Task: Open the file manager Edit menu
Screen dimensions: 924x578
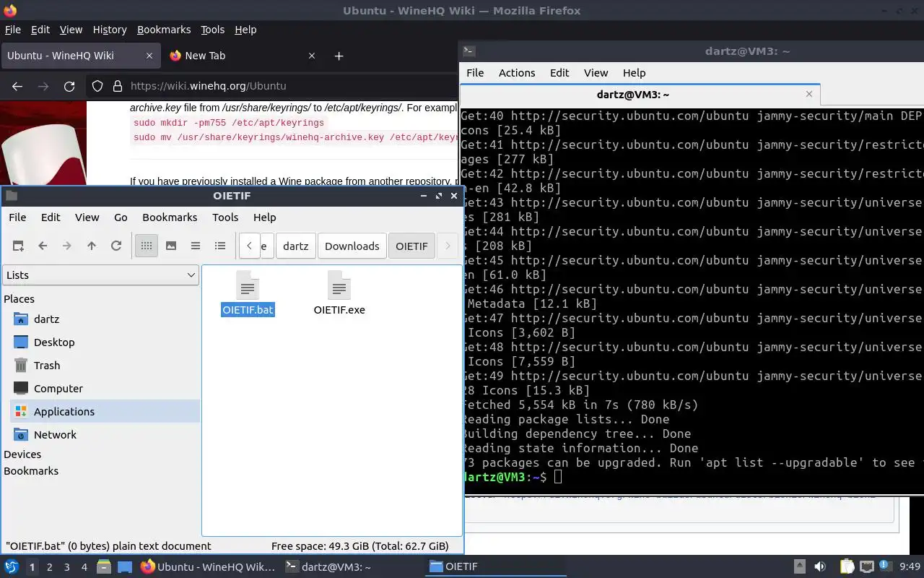Action: point(51,217)
